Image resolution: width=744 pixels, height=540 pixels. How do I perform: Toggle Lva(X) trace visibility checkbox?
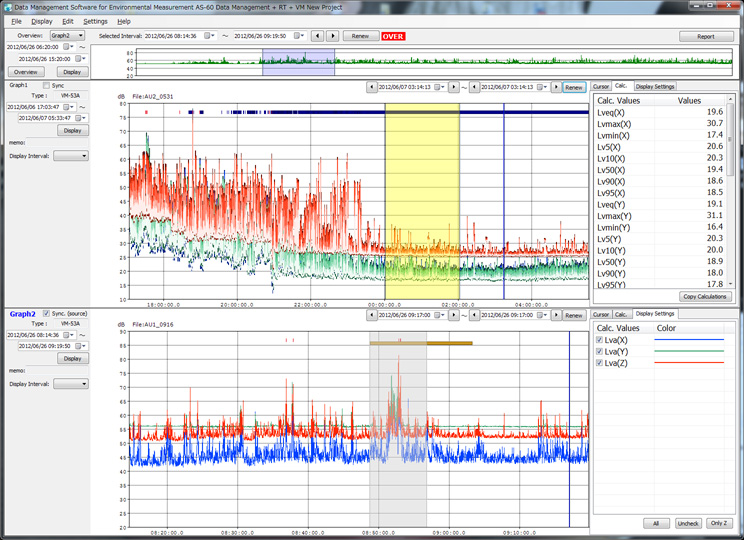coord(600,341)
